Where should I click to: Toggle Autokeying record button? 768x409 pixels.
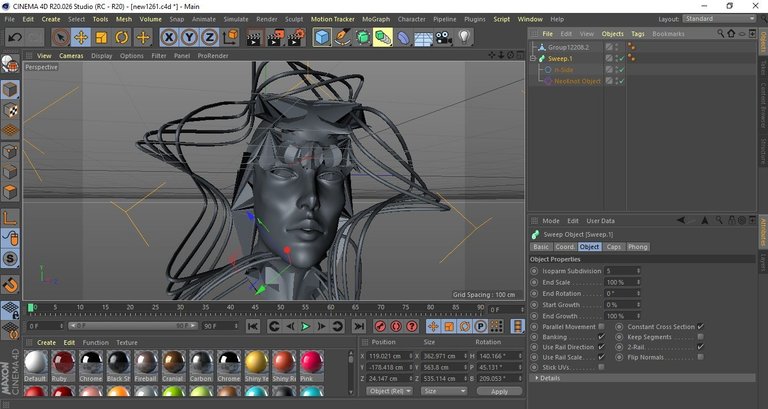click(x=396, y=326)
